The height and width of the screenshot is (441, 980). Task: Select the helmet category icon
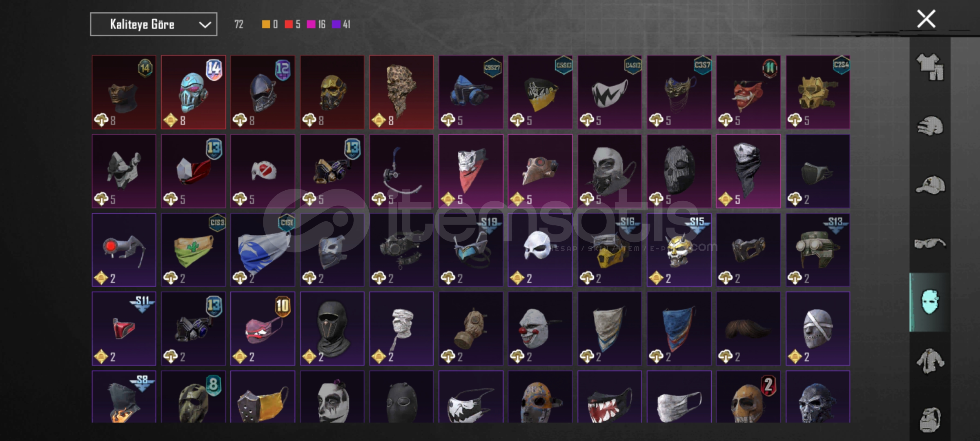coord(930,126)
